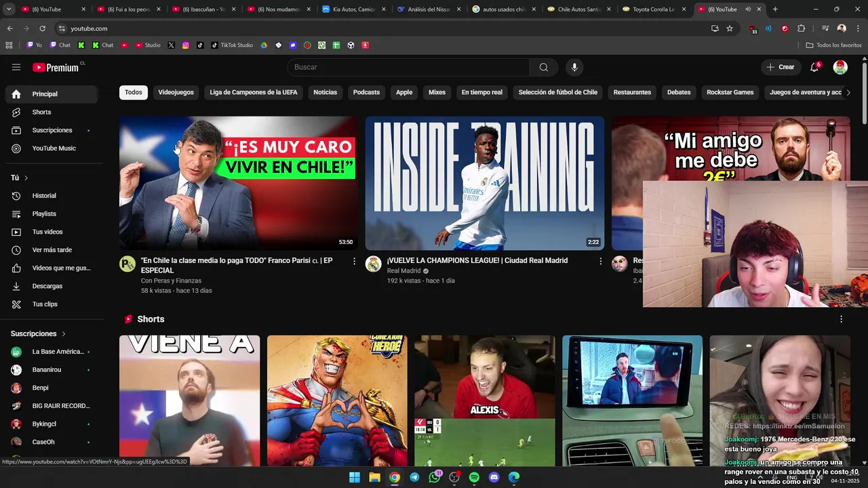Select the Podcasts filter chip
868x488 pixels.
pyautogui.click(x=366, y=92)
